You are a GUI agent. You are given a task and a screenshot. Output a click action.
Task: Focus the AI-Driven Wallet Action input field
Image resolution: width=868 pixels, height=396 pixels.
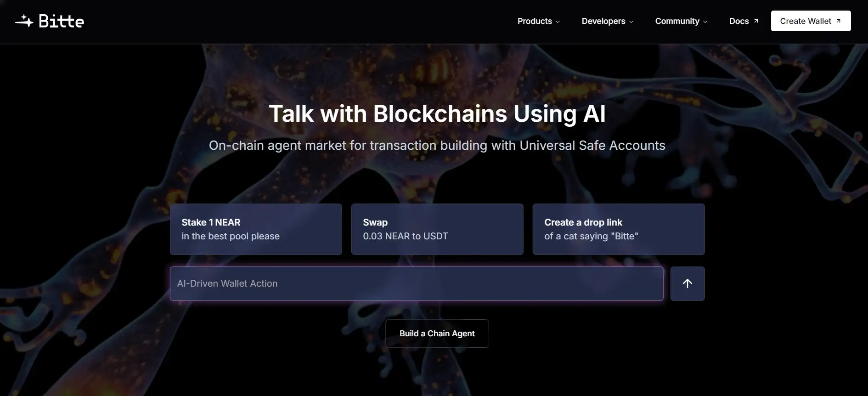[x=417, y=283]
